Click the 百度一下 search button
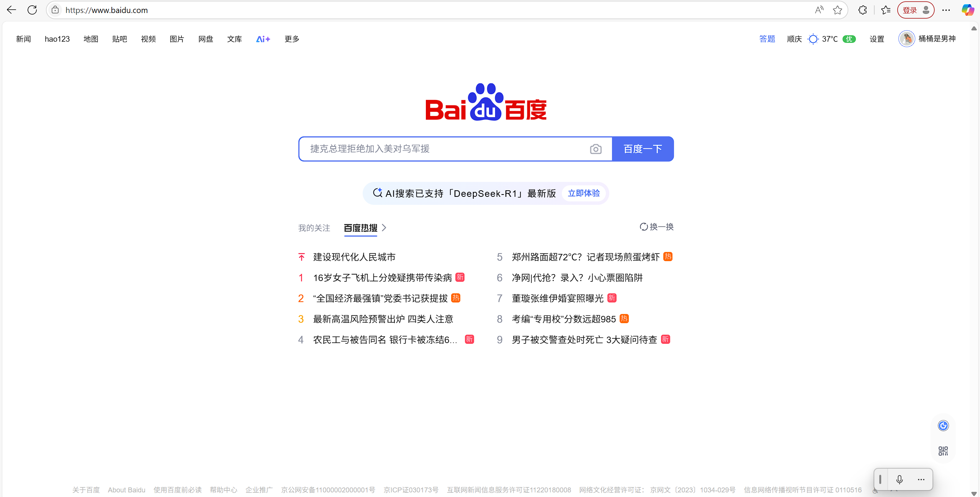 point(643,149)
